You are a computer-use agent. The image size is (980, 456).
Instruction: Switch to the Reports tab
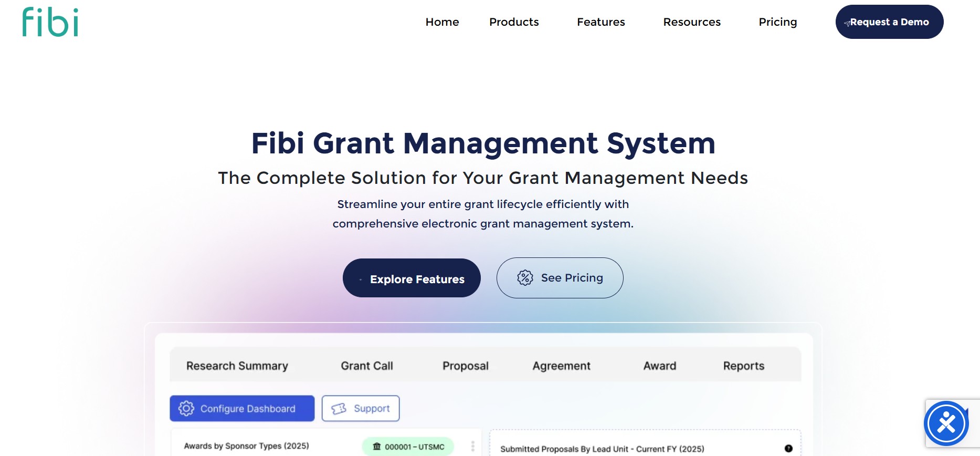coord(744,366)
